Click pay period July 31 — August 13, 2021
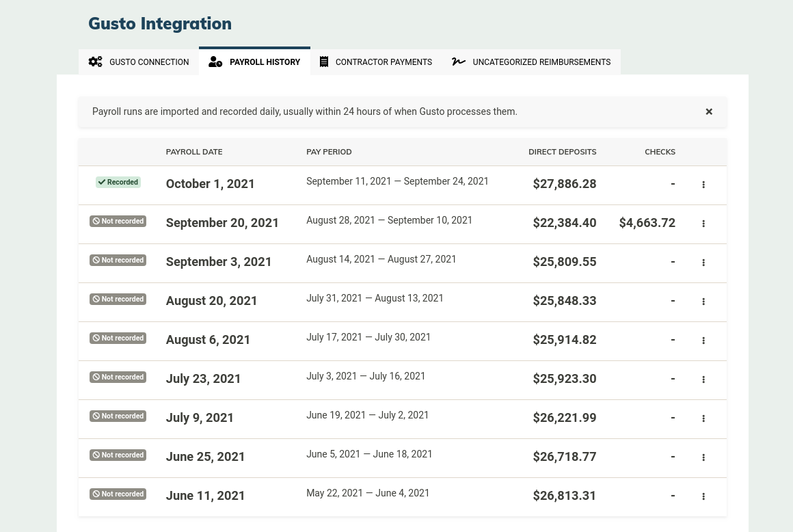The width and height of the screenshot is (793, 532). [375, 298]
